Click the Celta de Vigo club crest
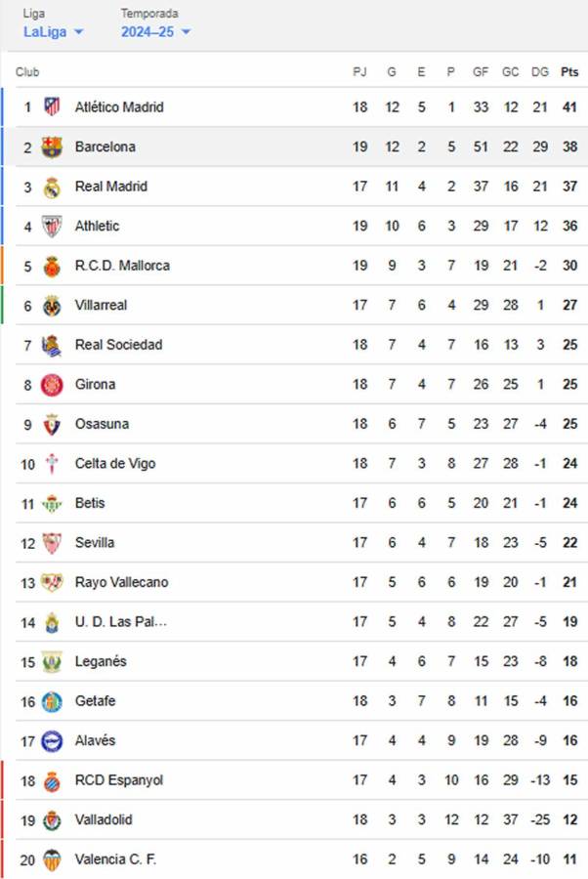The width and height of the screenshot is (588, 879). click(x=54, y=463)
